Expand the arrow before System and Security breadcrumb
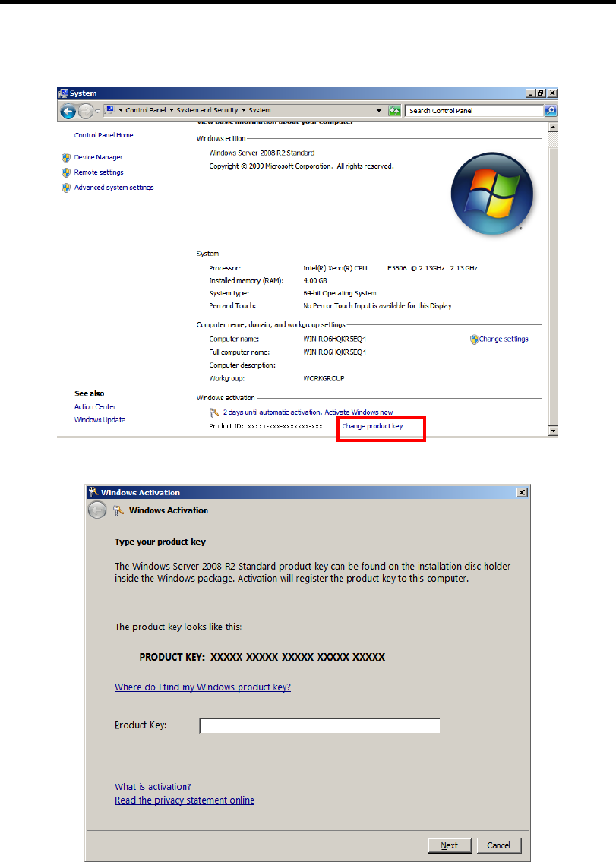Image resolution: width=616 pixels, height=862 pixels. [172, 110]
